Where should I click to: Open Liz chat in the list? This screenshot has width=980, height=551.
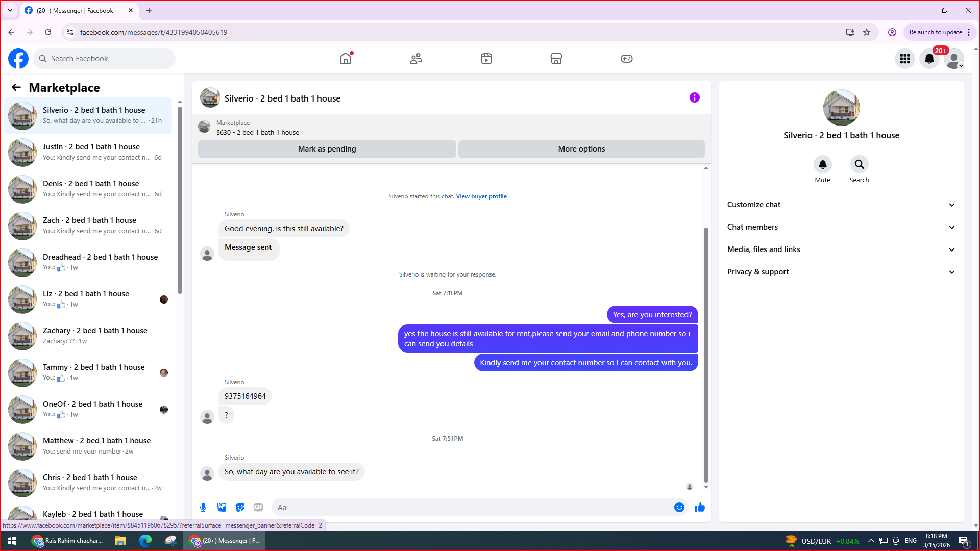(88, 299)
